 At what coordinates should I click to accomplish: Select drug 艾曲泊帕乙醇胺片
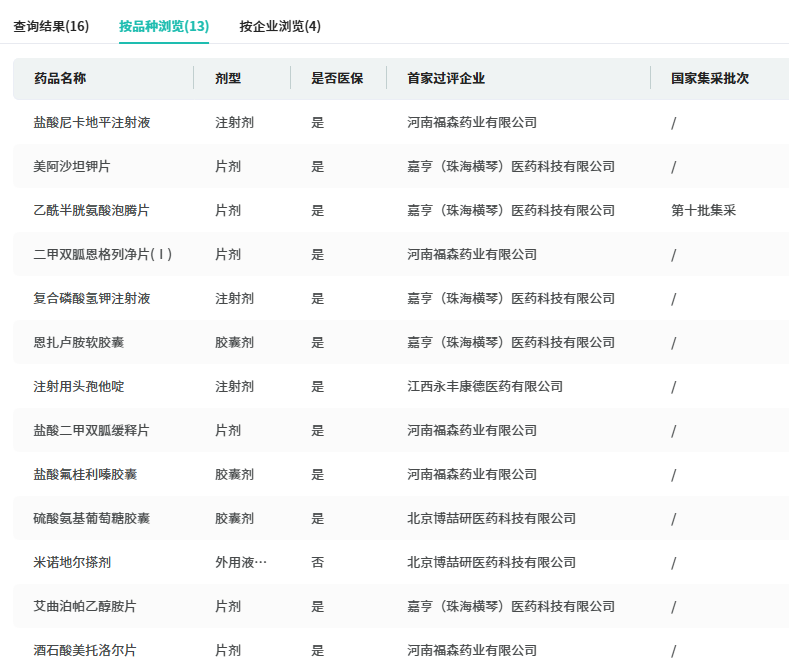click(x=85, y=607)
